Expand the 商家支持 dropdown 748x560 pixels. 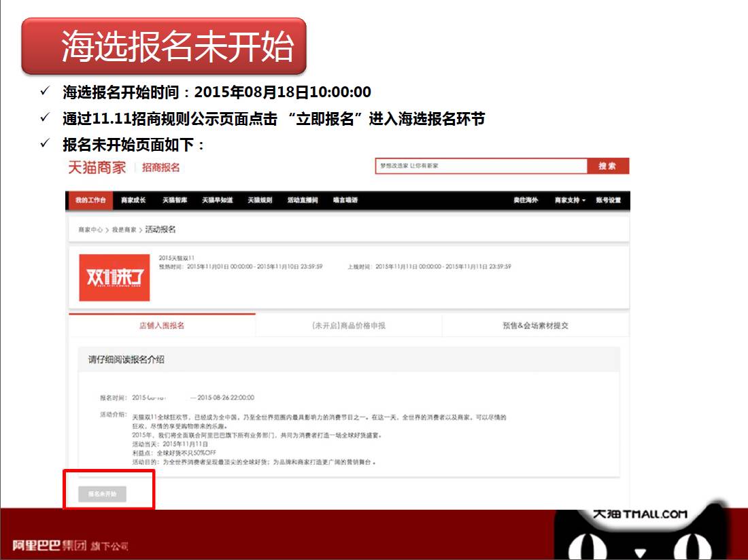point(570,200)
